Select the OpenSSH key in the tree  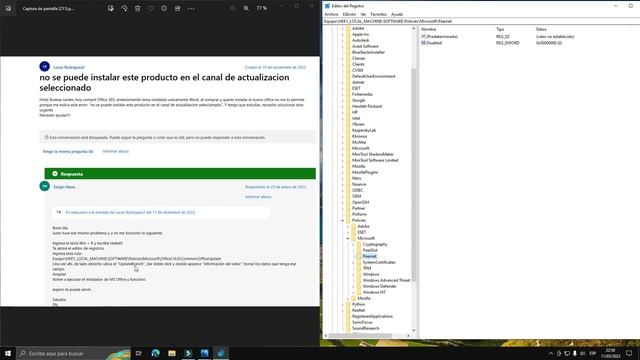tap(360, 202)
